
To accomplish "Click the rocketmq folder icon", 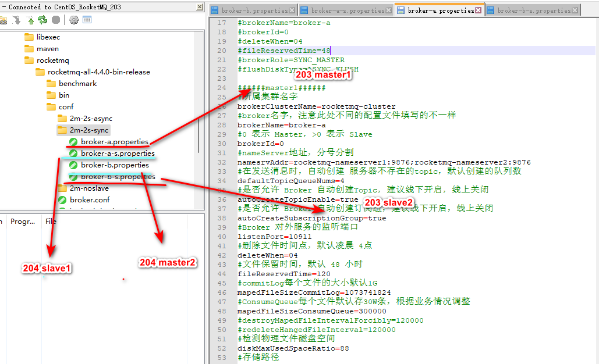I will [29, 60].
